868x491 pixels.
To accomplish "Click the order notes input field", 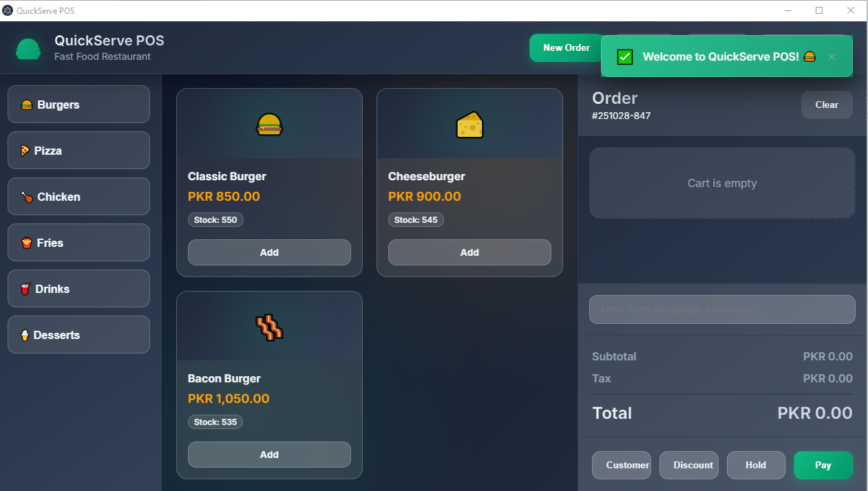I will click(721, 309).
